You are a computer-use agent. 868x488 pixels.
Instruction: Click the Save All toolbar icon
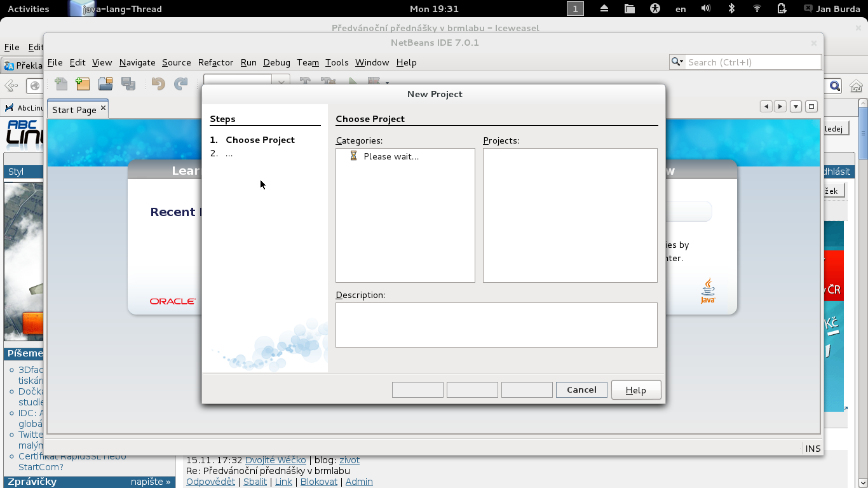[x=128, y=84]
